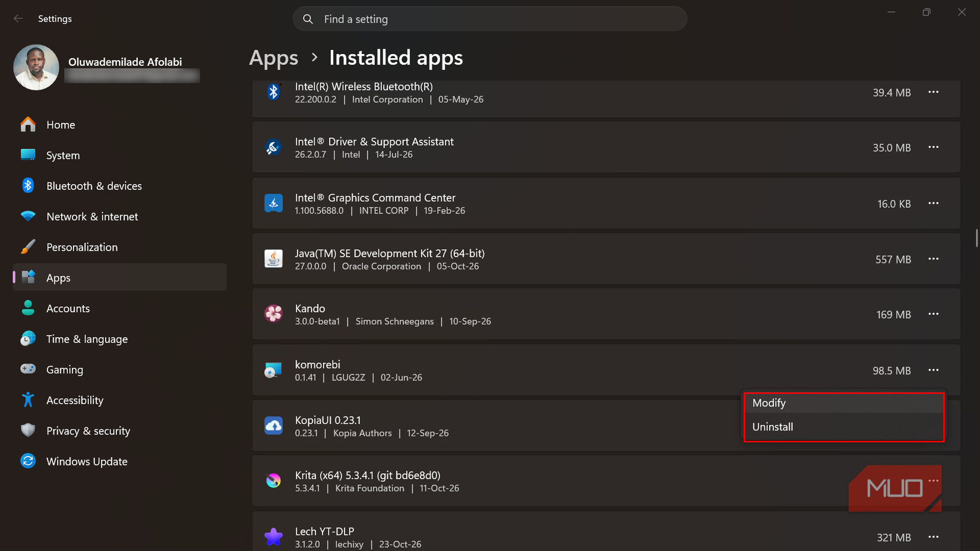980x551 pixels.
Task: Open Accessibility settings
Action: [119, 400]
